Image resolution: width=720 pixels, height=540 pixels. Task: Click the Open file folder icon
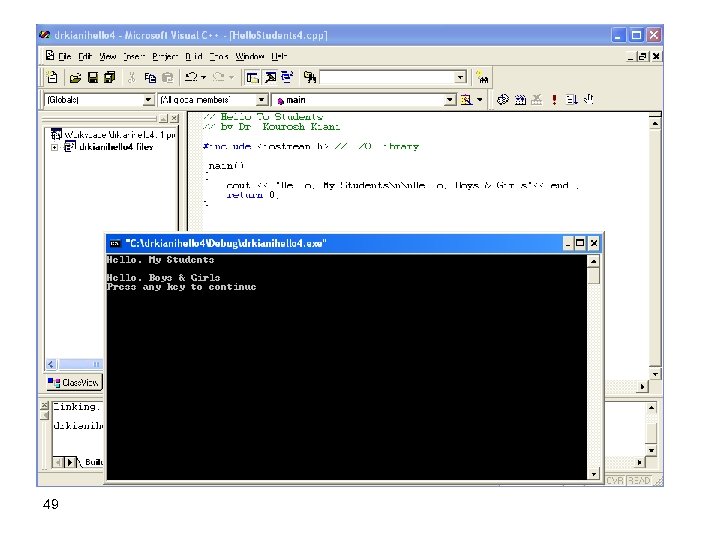75,78
